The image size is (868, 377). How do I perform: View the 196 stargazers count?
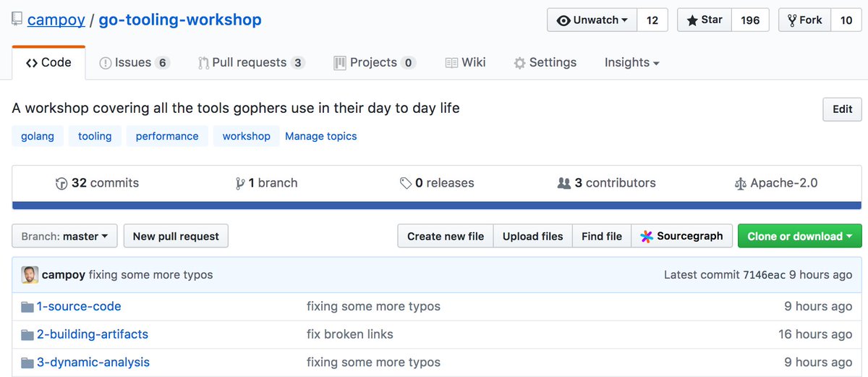coord(750,20)
